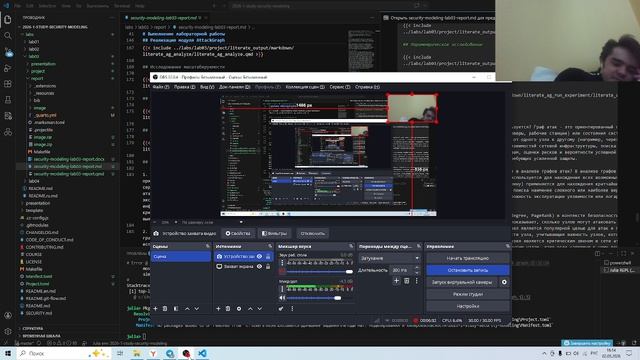The width and height of the screenshot is (640, 360).
Task: Click the transition duration input field
Action: [401, 270]
